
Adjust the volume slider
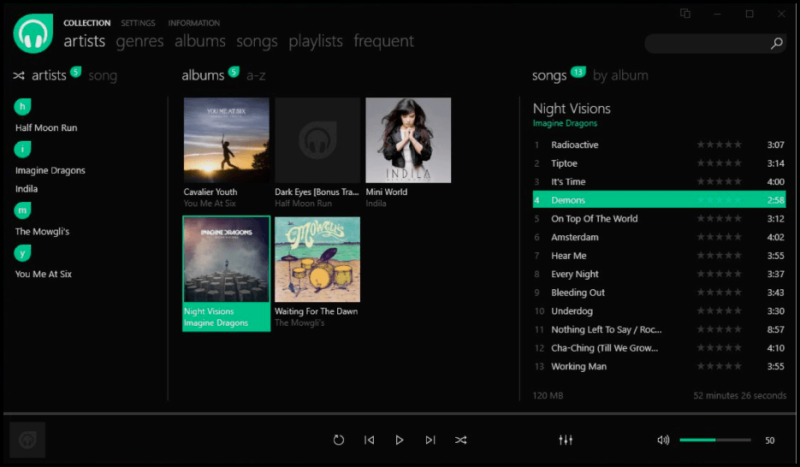coord(715,440)
